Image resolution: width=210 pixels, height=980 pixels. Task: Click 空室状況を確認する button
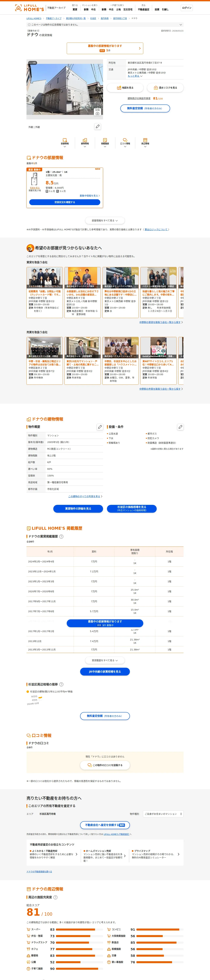click(x=65, y=202)
